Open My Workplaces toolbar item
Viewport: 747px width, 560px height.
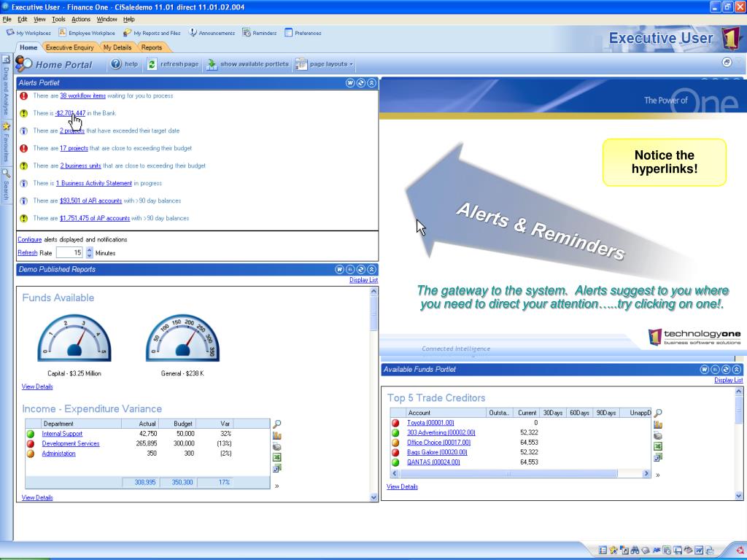pos(28,33)
